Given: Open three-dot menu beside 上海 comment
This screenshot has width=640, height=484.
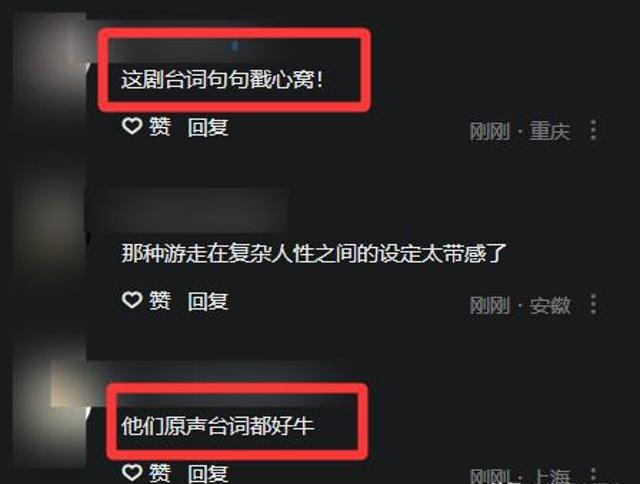Looking at the screenshot, I should pos(594,475).
